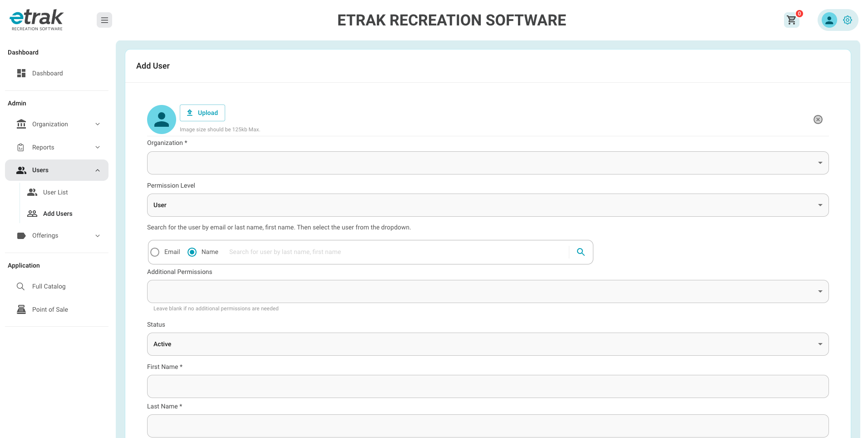Click the Offerings tag icon
868x438 pixels.
[x=21, y=235]
